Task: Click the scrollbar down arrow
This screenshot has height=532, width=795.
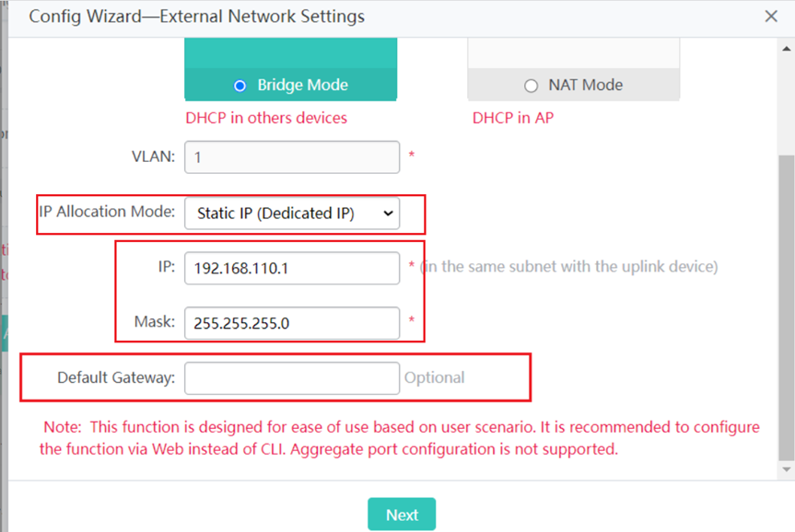Action: (x=787, y=469)
